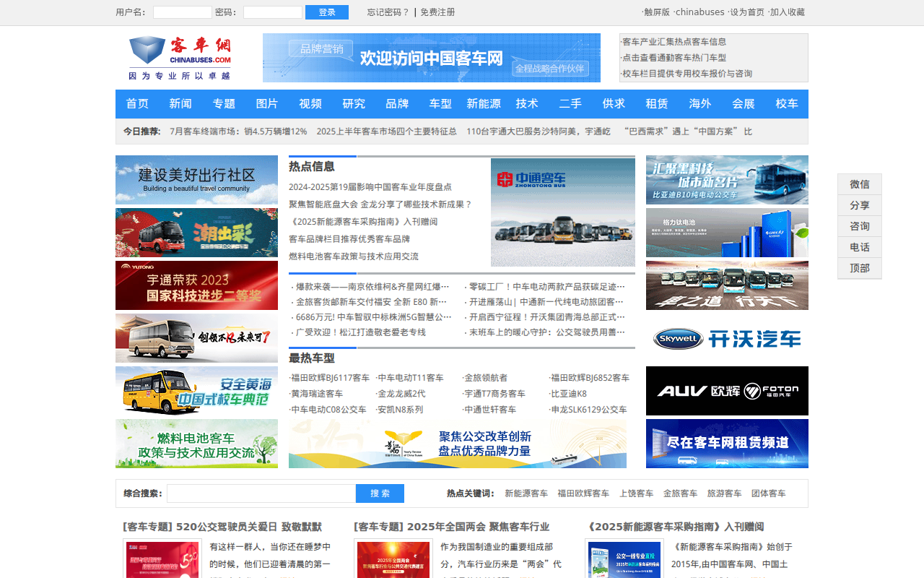Open the 免费注册 registration link
Screen dimensions: 924x578
[x=437, y=12]
